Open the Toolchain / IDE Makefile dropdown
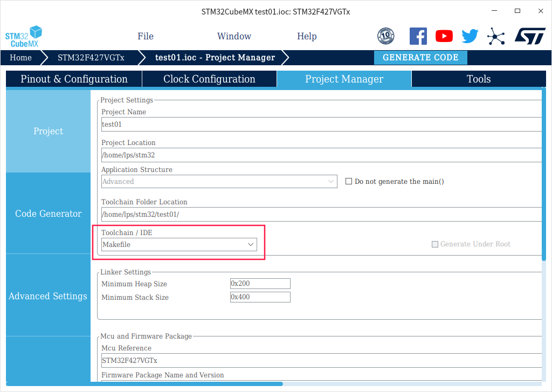The width and height of the screenshot is (552, 392). (x=179, y=244)
